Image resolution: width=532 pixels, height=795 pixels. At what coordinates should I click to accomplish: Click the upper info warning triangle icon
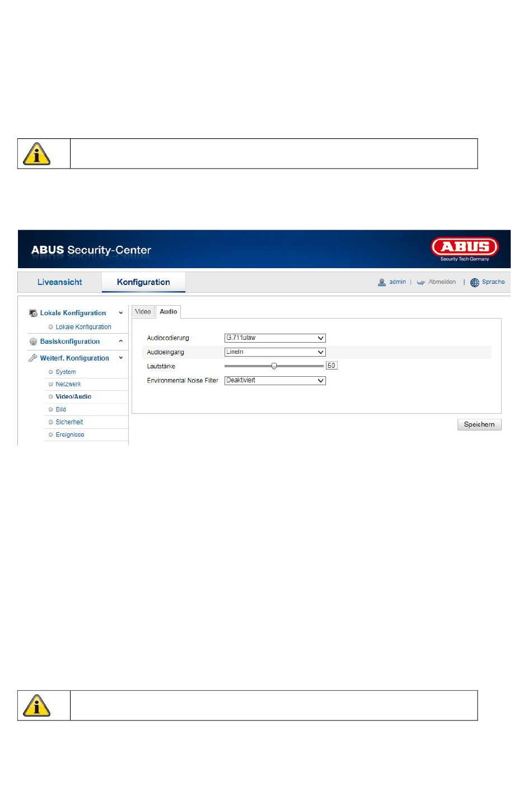(37, 153)
